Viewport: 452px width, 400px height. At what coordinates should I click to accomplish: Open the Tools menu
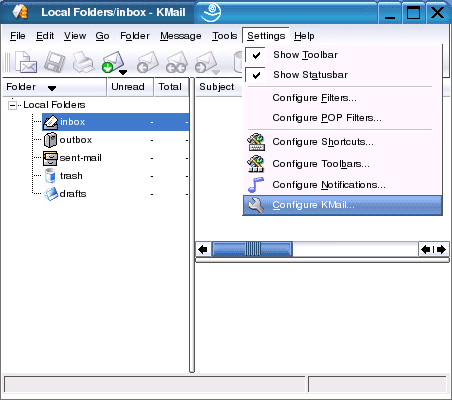(225, 36)
